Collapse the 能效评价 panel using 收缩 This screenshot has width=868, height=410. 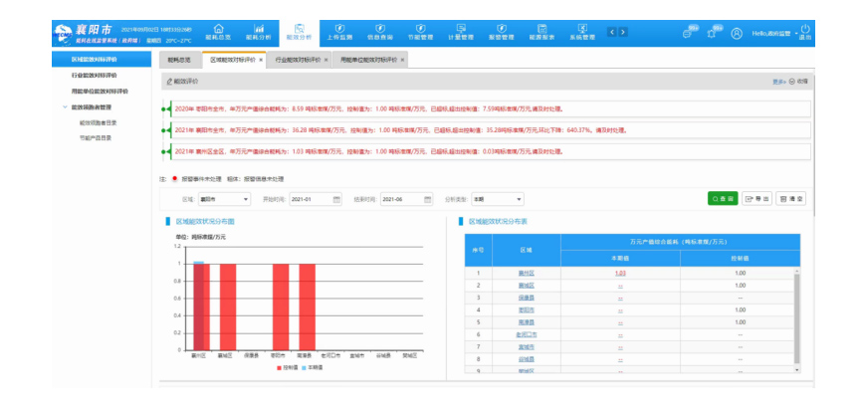pos(798,81)
